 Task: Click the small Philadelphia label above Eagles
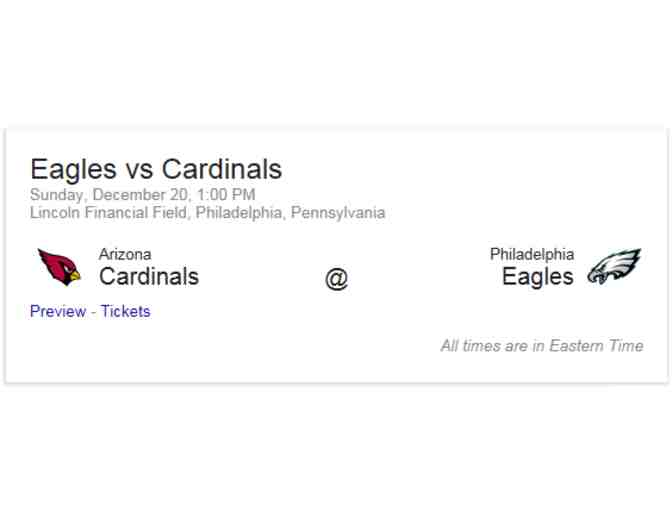point(532,254)
